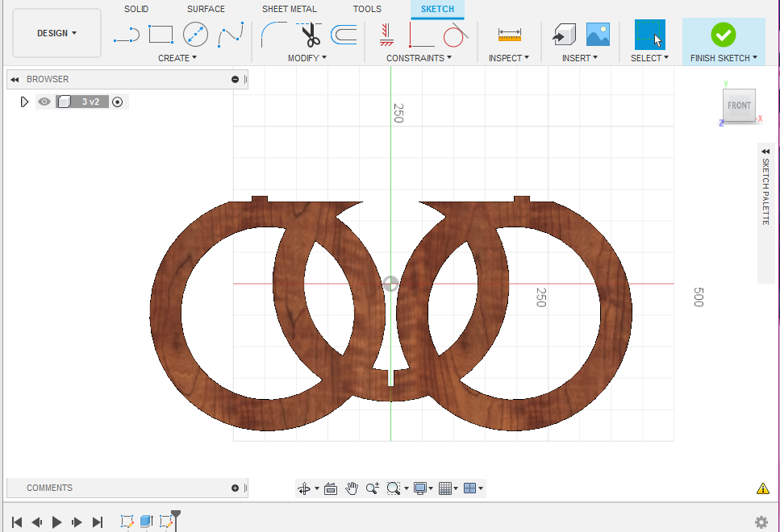
Task: Switch to the SURFACE tab
Action: 206,9
